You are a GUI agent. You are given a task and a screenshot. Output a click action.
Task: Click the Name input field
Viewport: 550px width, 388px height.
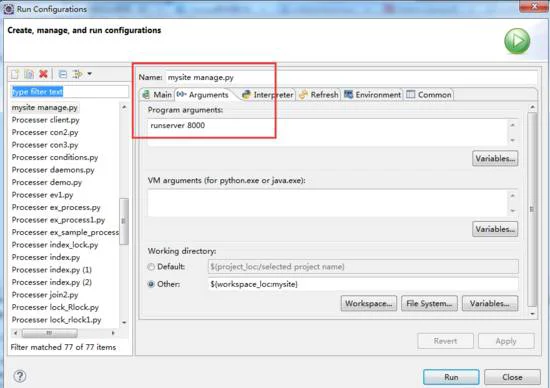click(351, 77)
